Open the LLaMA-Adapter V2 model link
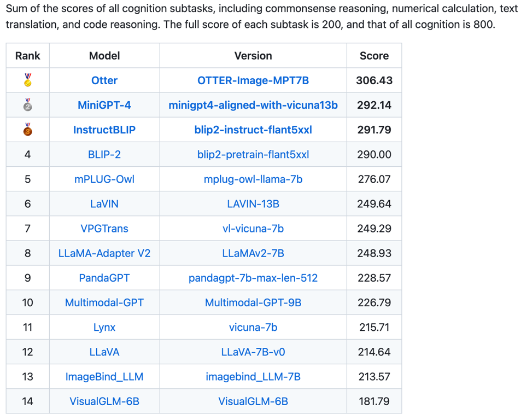Image resolution: width=521 pixels, height=420 pixels. [x=104, y=253]
